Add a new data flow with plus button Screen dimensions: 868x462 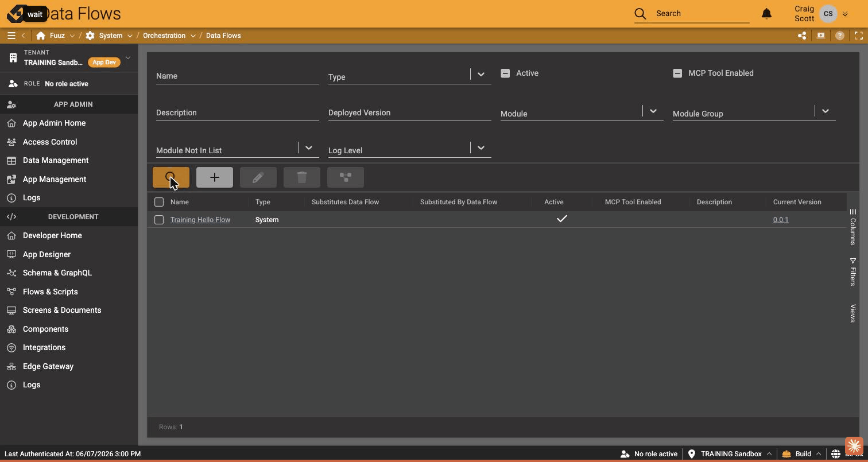pos(215,177)
